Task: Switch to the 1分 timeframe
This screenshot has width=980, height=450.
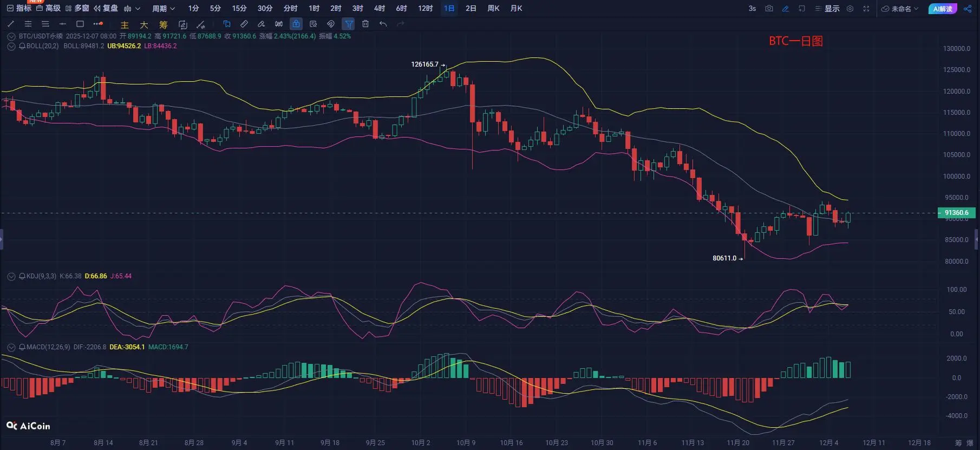Action: click(193, 9)
